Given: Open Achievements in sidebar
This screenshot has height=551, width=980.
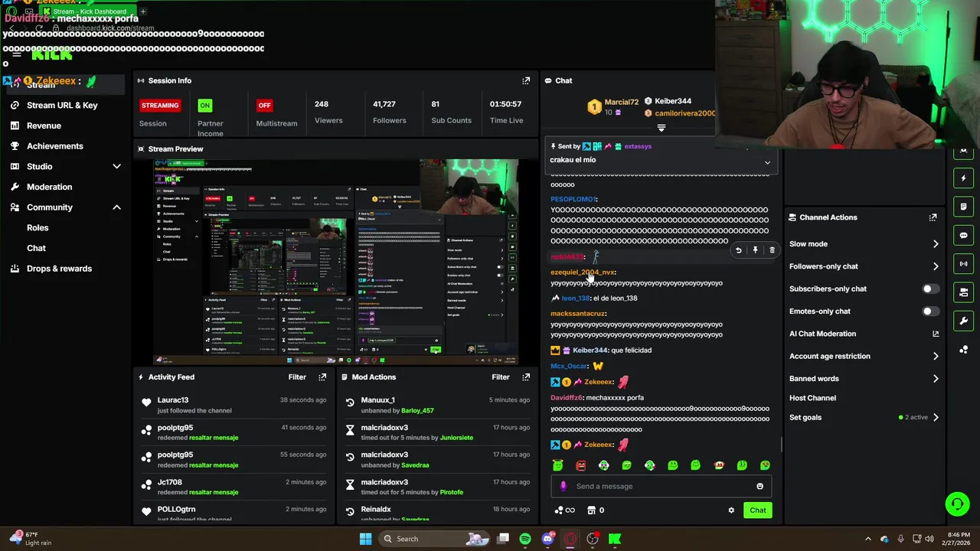Looking at the screenshot, I should tap(55, 146).
